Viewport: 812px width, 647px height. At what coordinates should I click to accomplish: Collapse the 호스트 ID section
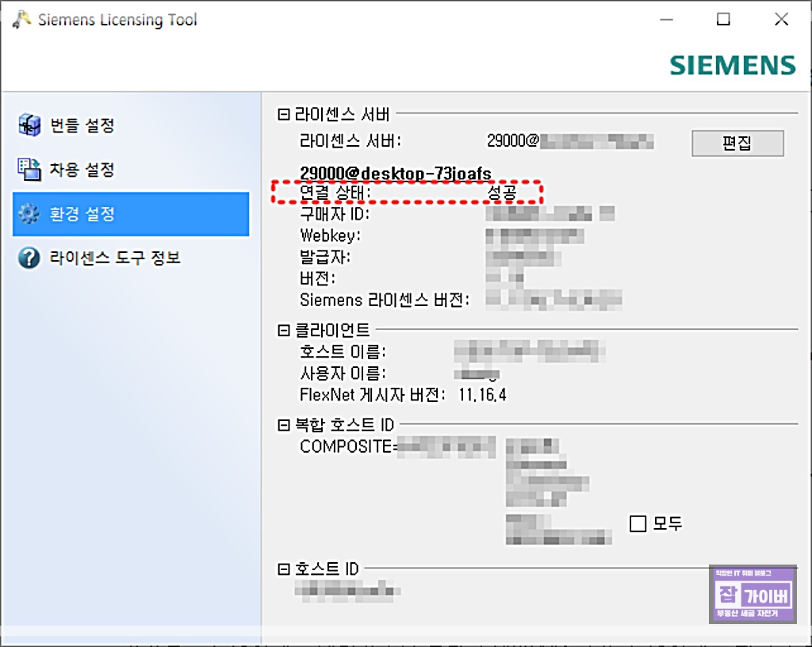(x=283, y=569)
